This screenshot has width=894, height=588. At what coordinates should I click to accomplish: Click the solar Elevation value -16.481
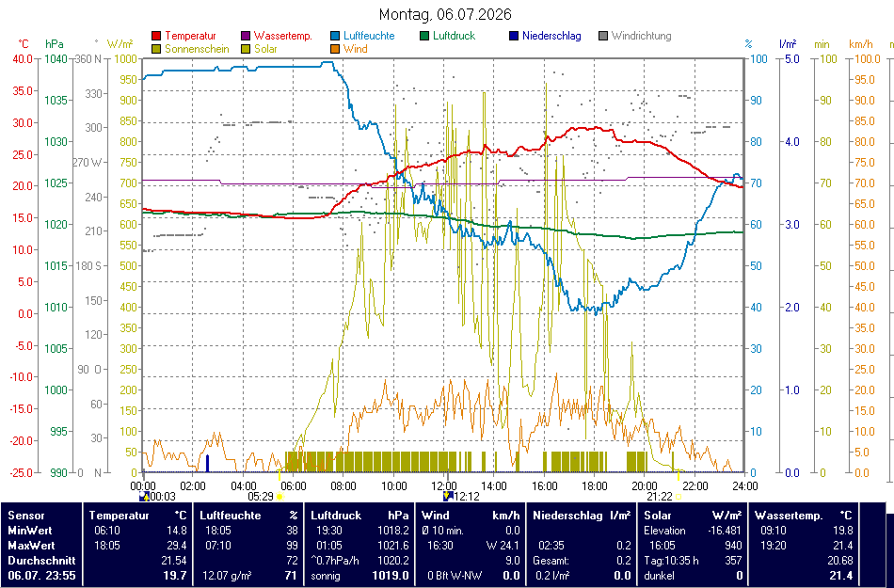[x=723, y=531]
